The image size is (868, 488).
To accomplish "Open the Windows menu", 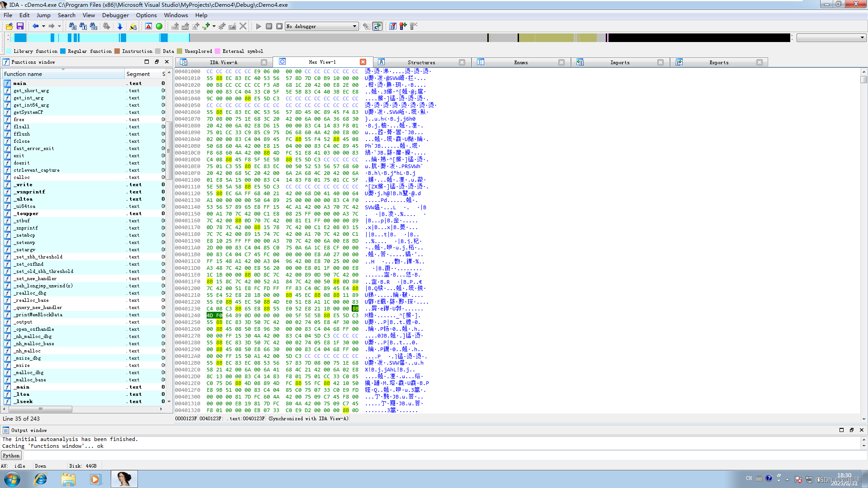I will pos(176,15).
